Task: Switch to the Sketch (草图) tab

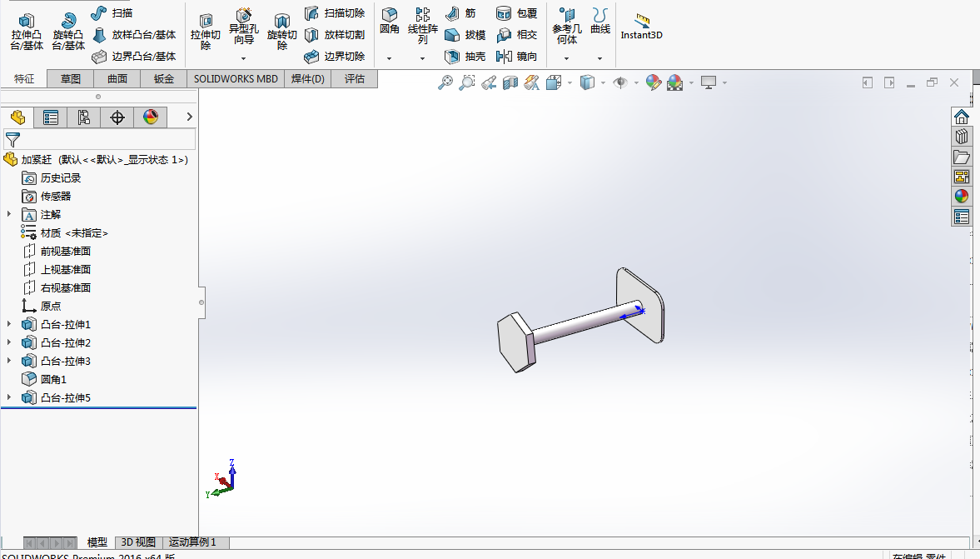Action: pos(71,79)
